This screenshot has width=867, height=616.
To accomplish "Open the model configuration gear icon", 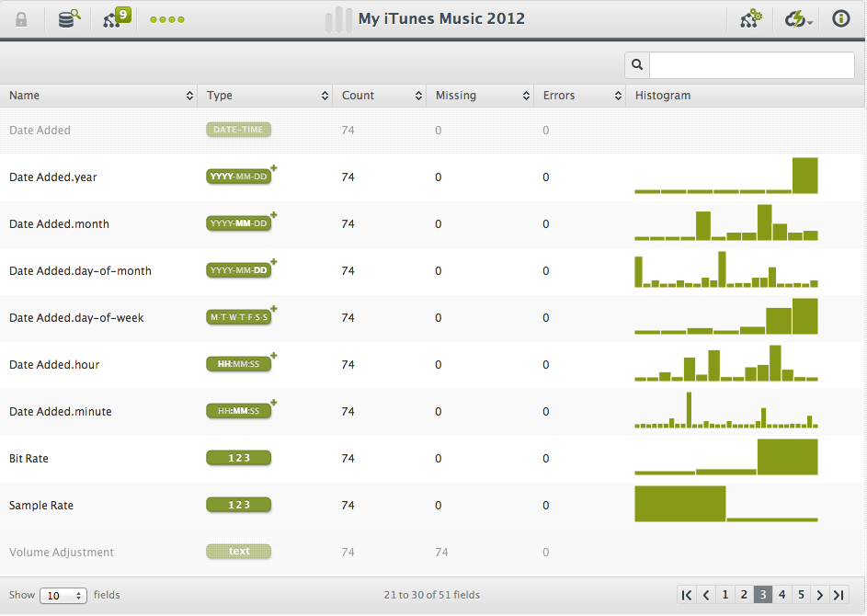I will tap(751, 18).
